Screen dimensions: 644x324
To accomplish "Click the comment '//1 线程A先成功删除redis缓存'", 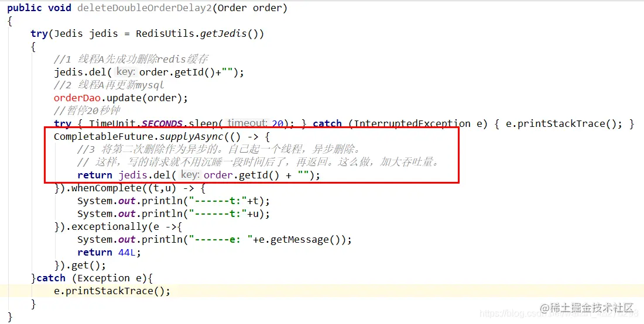I will tap(131, 60).
